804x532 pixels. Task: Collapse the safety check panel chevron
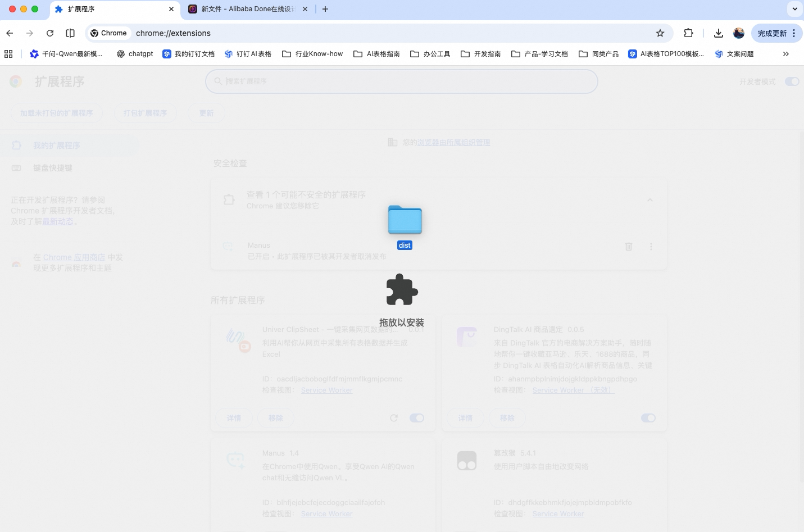click(x=650, y=200)
